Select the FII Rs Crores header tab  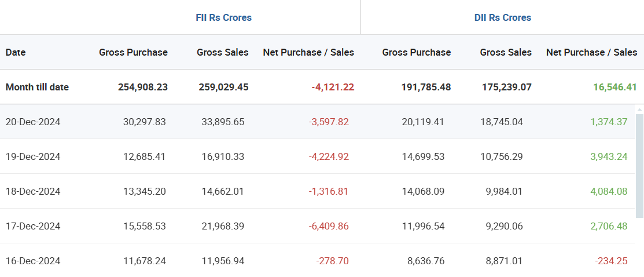pos(223,17)
